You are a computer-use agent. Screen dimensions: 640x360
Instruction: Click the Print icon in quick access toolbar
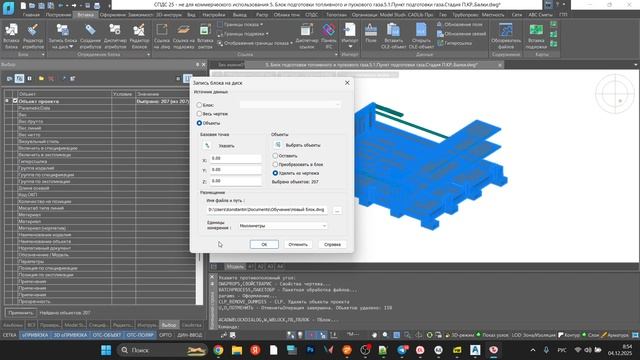tap(97, 6)
